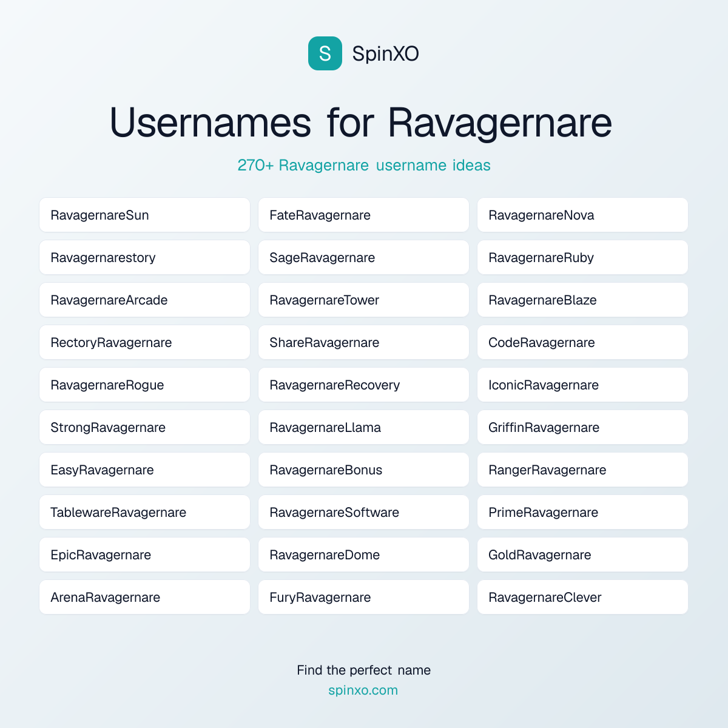Click RectoryRavagernare in the list

pos(144,342)
